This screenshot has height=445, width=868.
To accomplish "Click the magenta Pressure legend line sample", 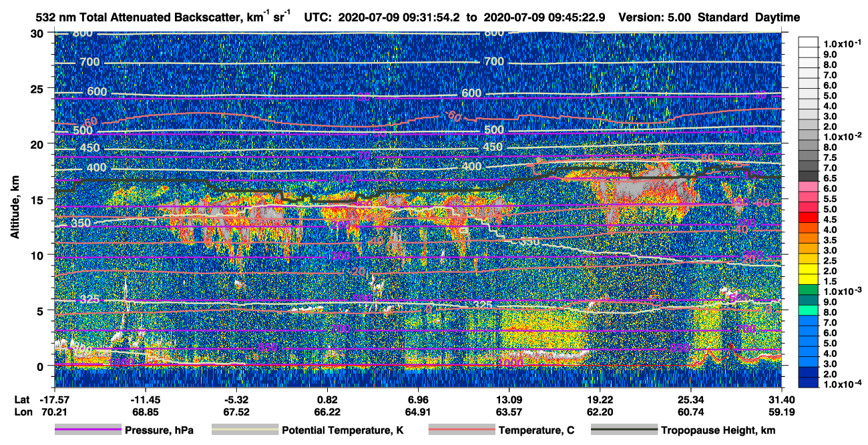I will click(88, 430).
